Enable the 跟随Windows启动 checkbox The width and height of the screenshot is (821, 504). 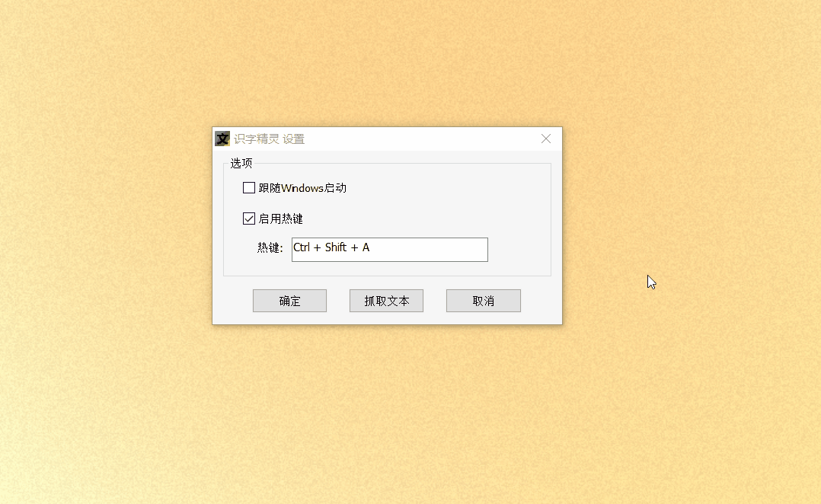coord(249,188)
